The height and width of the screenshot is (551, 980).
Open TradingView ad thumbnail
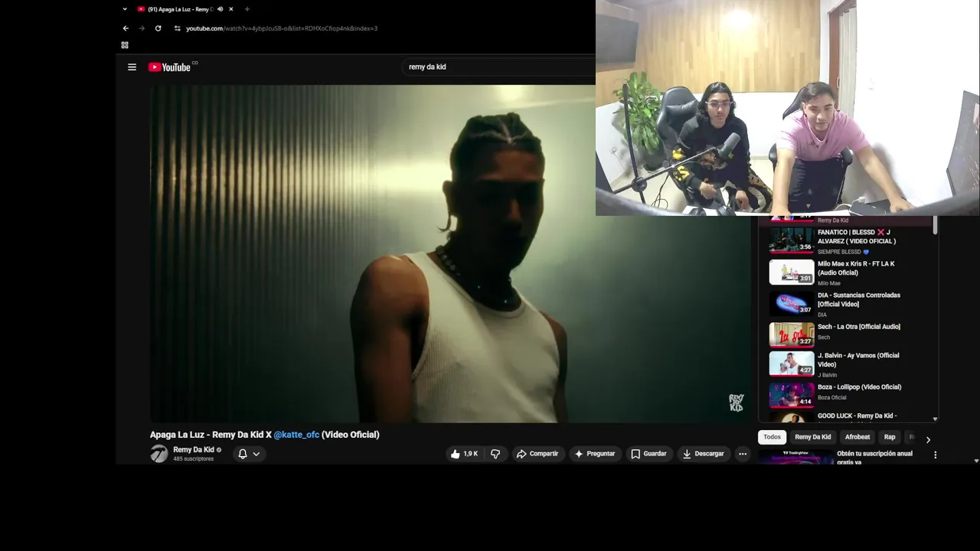796,458
